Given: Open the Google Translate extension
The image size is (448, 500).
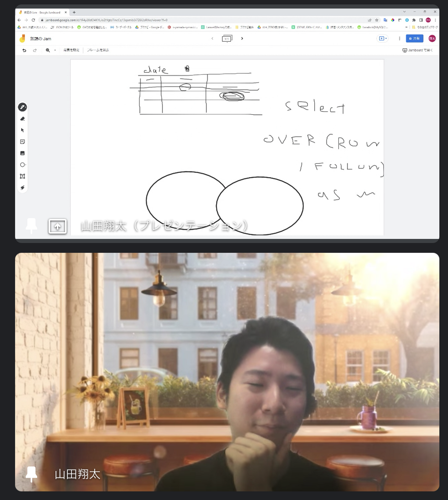Looking at the screenshot, I should point(385,20).
